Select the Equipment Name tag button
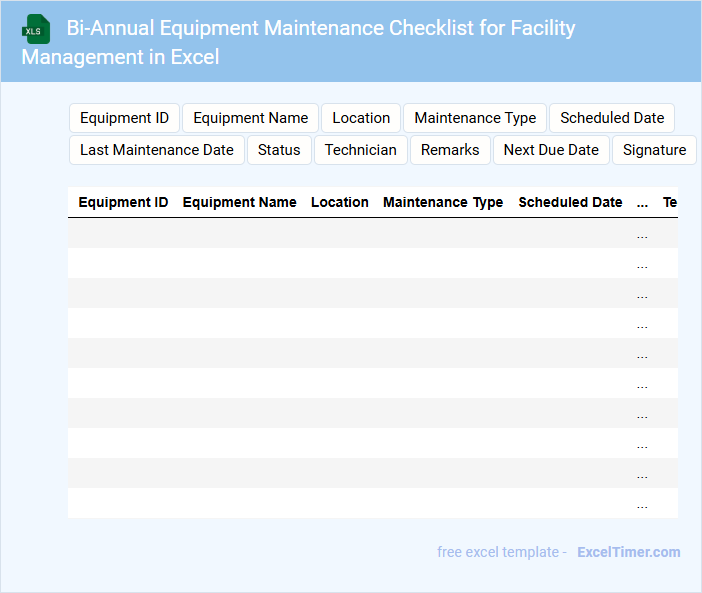The height and width of the screenshot is (593, 702). (250, 118)
